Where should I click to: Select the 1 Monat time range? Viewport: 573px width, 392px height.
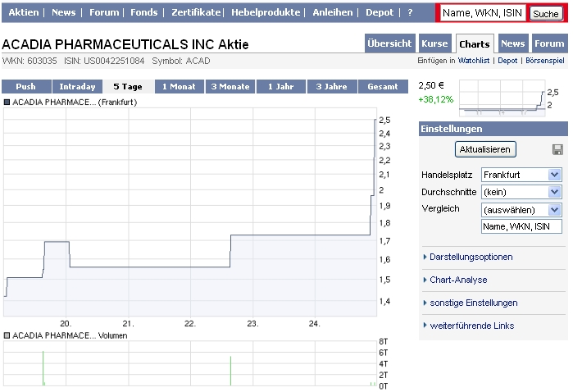point(179,86)
